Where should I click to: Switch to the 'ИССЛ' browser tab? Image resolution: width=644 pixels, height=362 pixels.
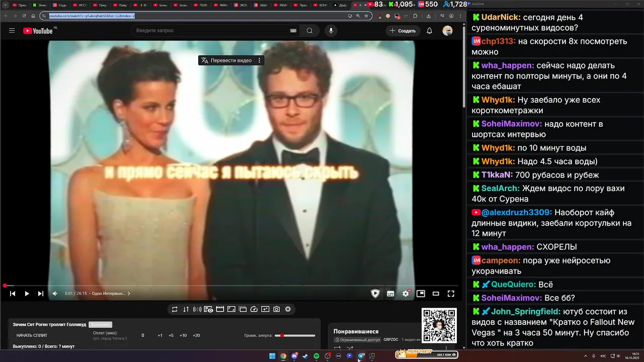click(x=80, y=5)
